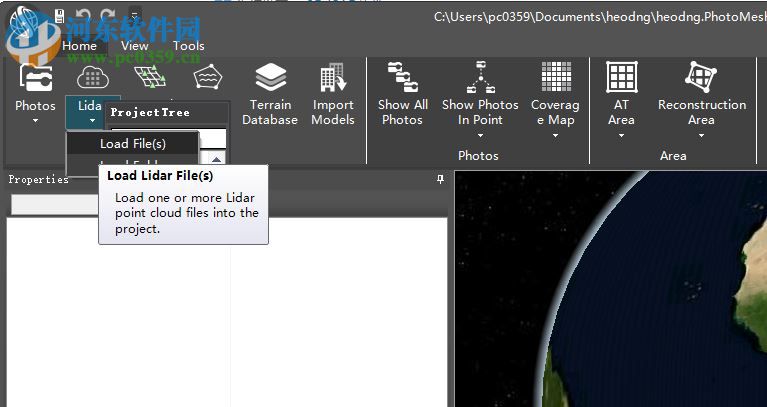Switch to the Home ribbon tab

pyautogui.click(x=79, y=46)
